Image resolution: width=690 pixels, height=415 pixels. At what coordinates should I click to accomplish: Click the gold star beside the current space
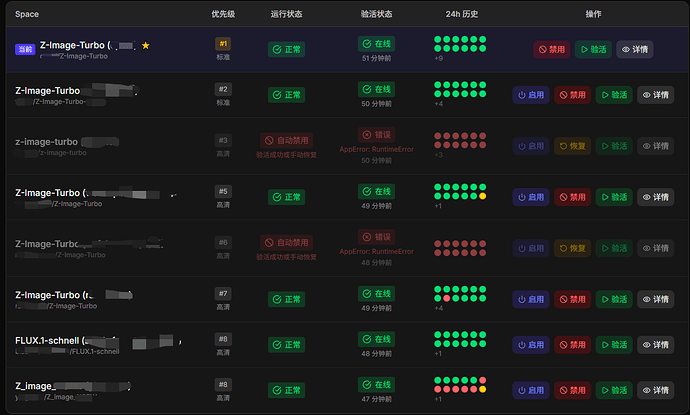(x=146, y=46)
